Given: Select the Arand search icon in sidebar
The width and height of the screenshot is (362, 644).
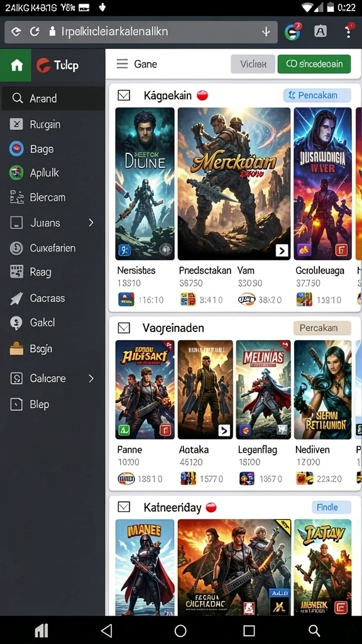Looking at the screenshot, I should point(17,98).
